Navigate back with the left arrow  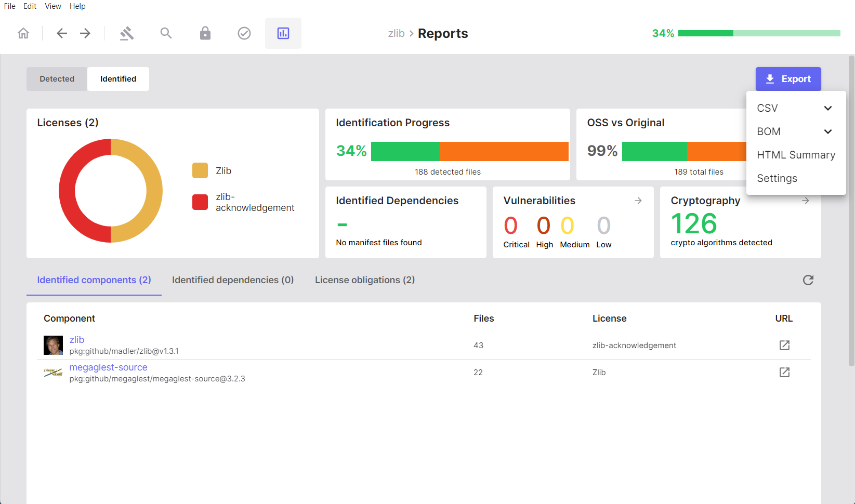point(62,33)
